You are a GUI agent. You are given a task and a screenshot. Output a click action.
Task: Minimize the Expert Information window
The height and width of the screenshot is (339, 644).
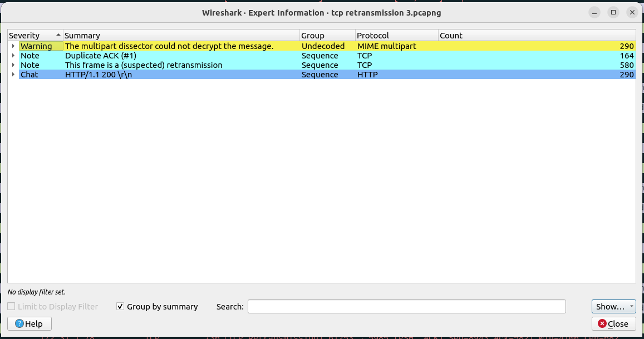click(x=594, y=12)
